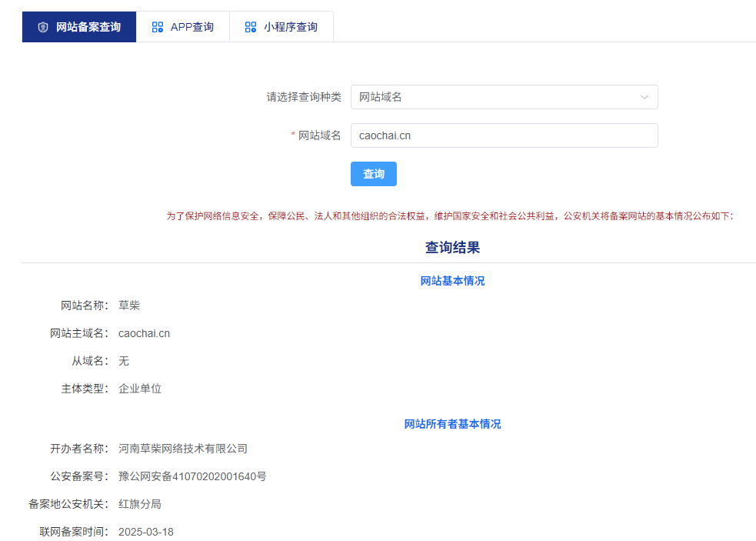Click the 联网备案时间 field label
This screenshot has width=756, height=541.
point(74,532)
